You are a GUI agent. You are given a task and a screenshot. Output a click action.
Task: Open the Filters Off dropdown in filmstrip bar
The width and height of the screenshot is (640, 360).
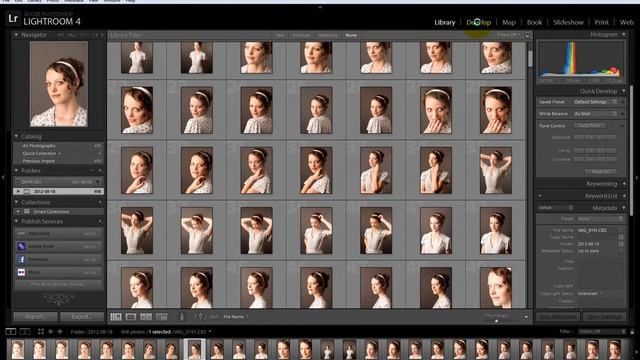coord(602,331)
